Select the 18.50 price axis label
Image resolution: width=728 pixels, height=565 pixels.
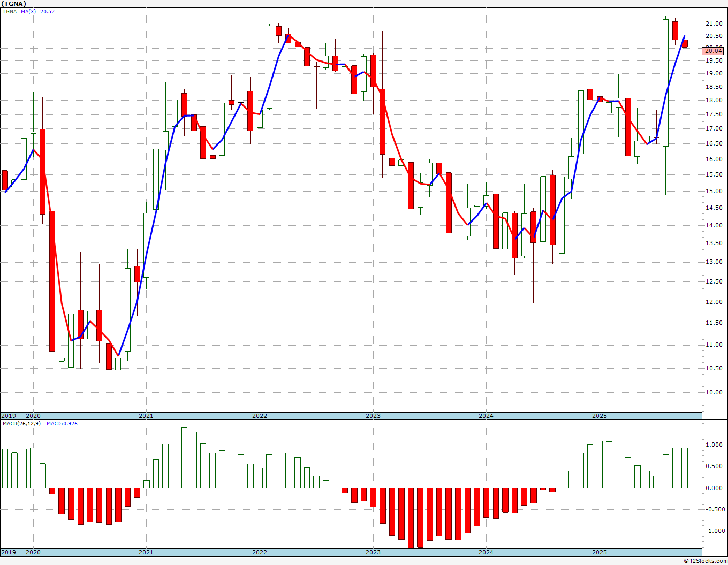[x=713, y=87]
